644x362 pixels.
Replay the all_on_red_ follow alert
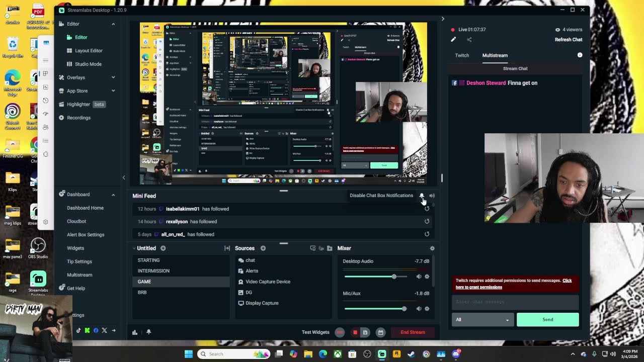click(x=427, y=234)
